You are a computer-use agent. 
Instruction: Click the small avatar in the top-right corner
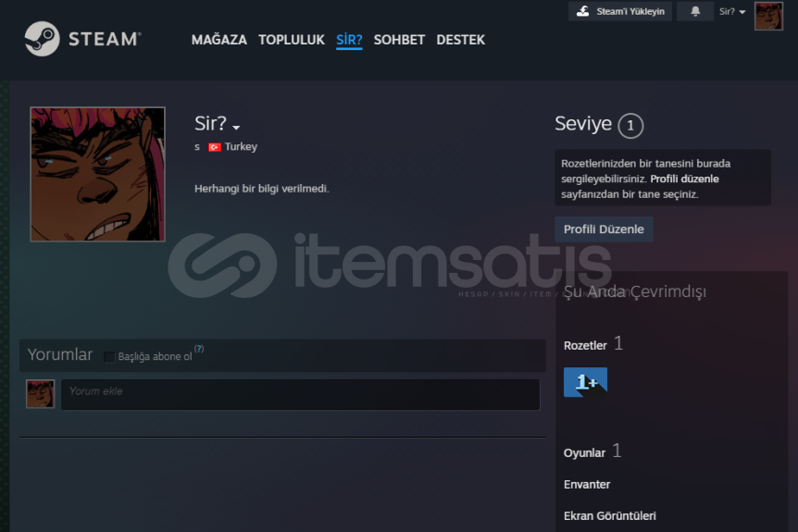[768, 16]
